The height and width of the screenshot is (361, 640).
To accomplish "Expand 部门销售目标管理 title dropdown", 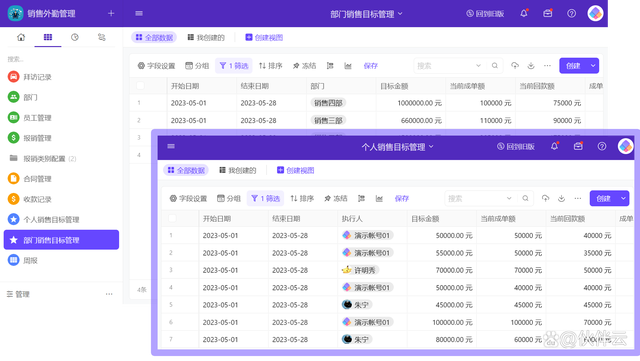I will click(x=400, y=13).
